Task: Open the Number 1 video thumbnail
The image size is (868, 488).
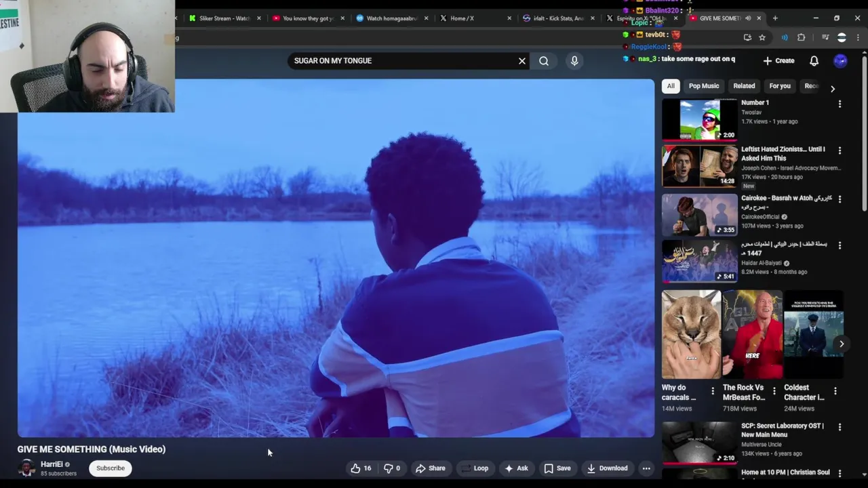Action: pos(700,119)
